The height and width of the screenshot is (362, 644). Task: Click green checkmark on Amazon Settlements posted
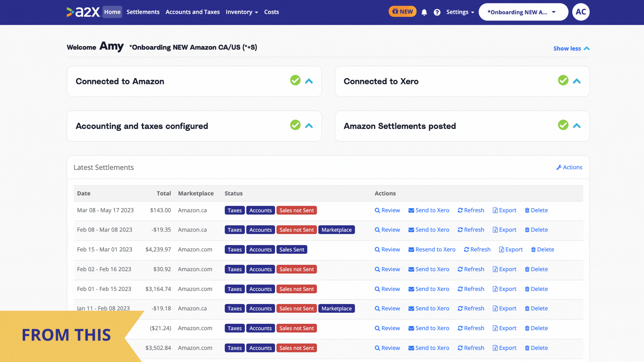click(x=563, y=125)
